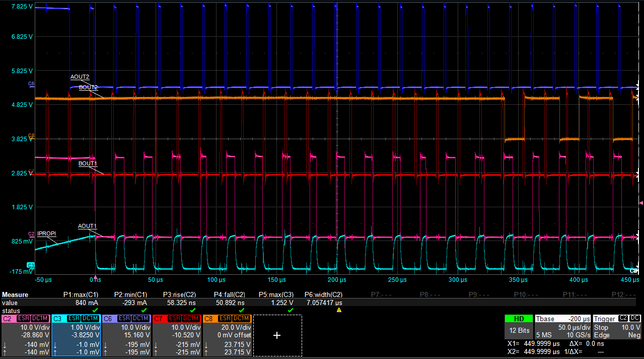Image resolution: width=644 pixels, height=359 pixels.
Task: Toggle the HD 12 Bits resolution box
Action: [518, 326]
